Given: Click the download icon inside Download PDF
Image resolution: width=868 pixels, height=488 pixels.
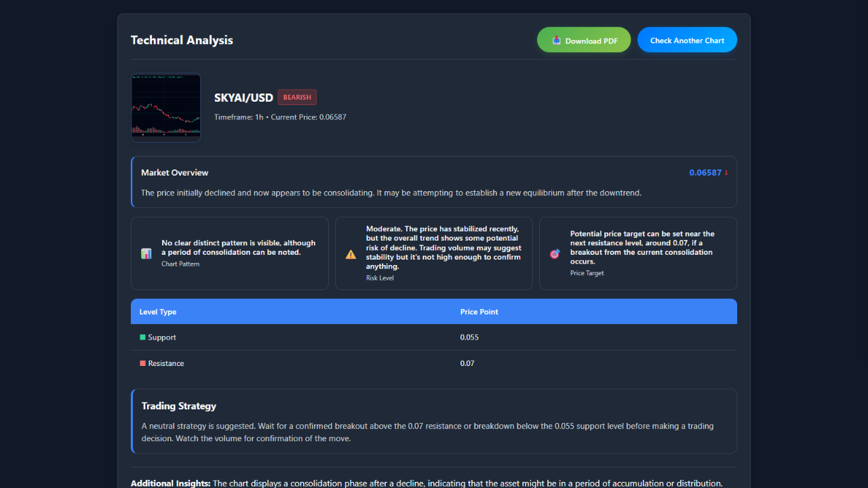Looking at the screenshot, I should point(557,39).
